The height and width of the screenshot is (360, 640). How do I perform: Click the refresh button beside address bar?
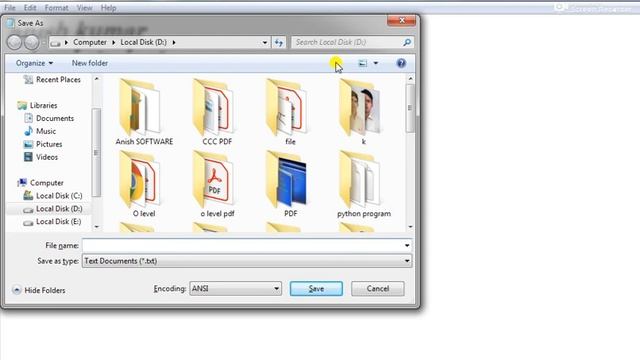(279, 42)
